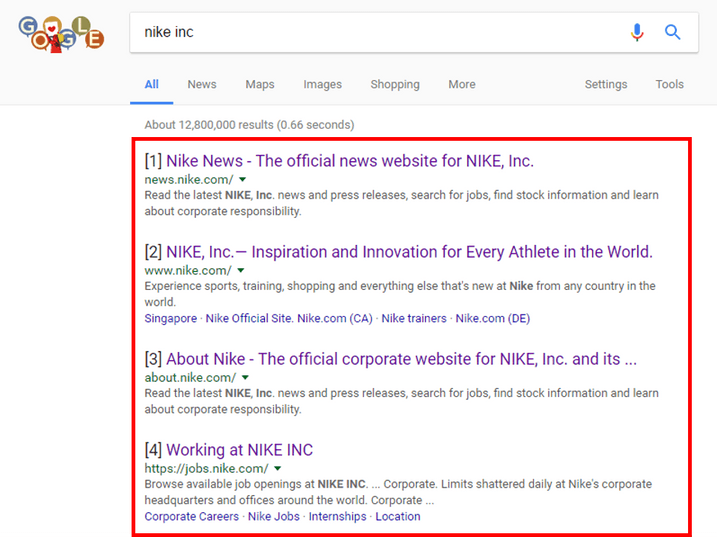Image resolution: width=717 pixels, height=537 pixels.
Task: Click Tools for search filters
Action: click(669, 84)
